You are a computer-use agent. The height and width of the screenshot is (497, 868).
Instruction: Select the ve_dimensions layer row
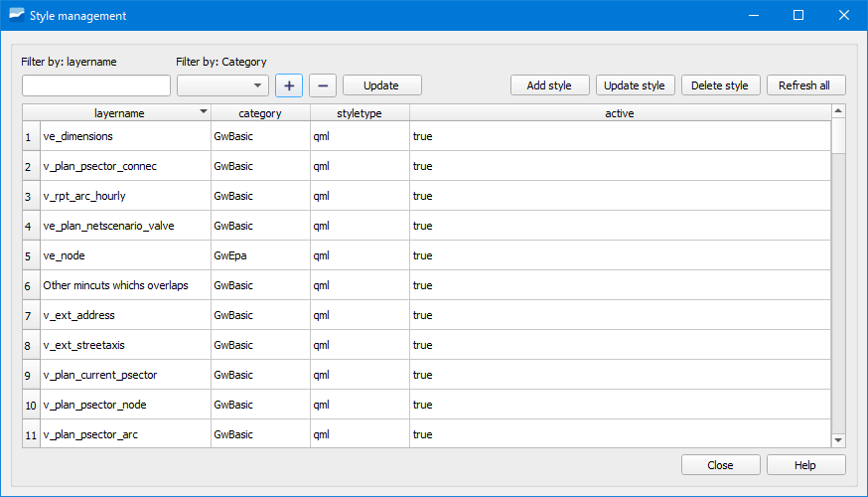click(125, 136)
